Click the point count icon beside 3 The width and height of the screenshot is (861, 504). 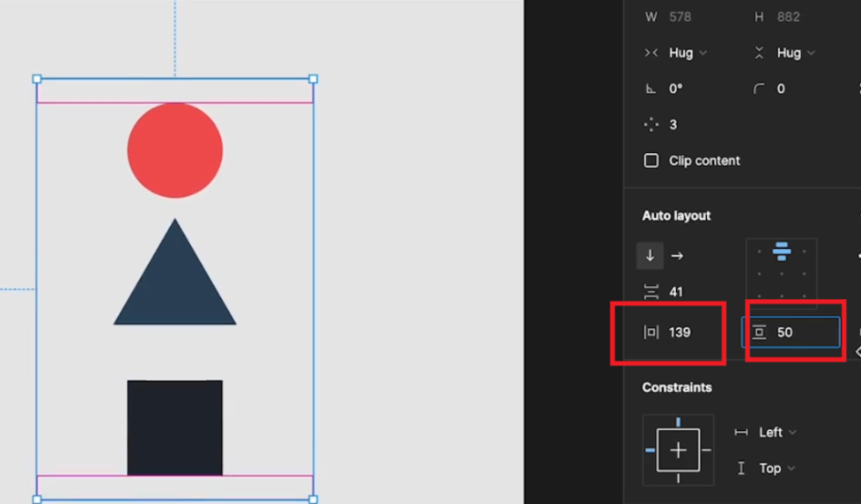pos(651,125)
